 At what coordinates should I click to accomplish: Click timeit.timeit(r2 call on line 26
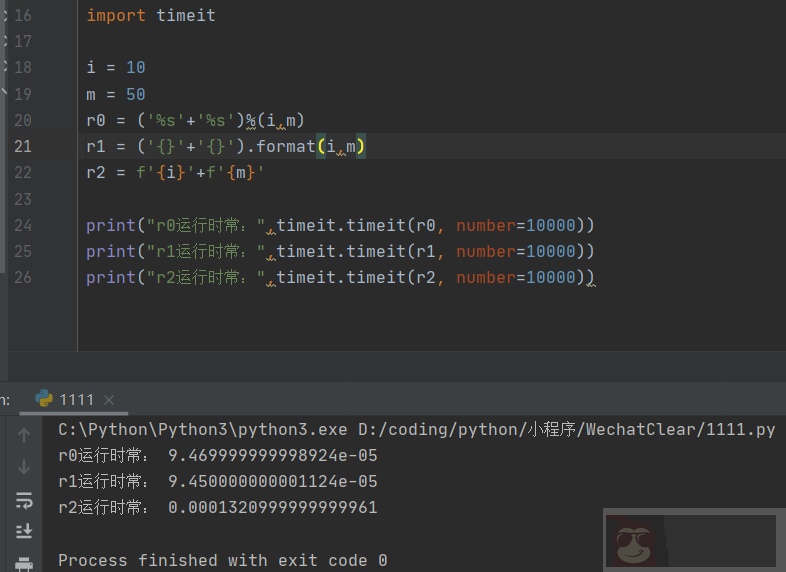[356, 278]
